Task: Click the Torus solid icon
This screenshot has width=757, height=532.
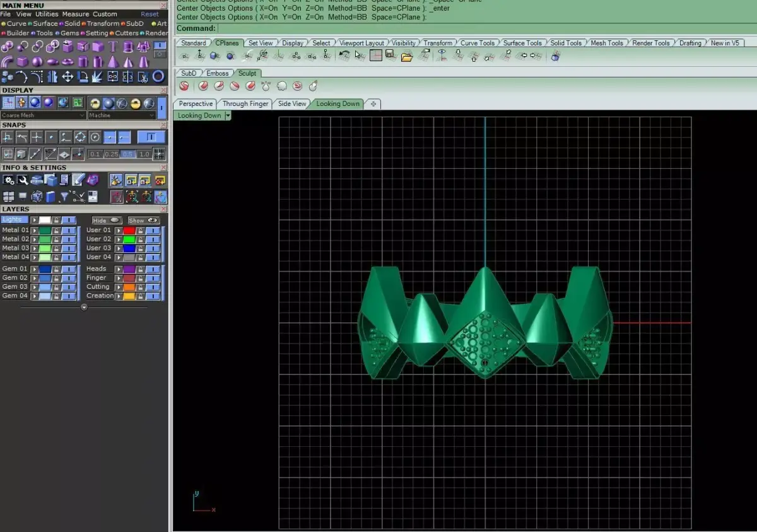Action: (x=67, y=62)
